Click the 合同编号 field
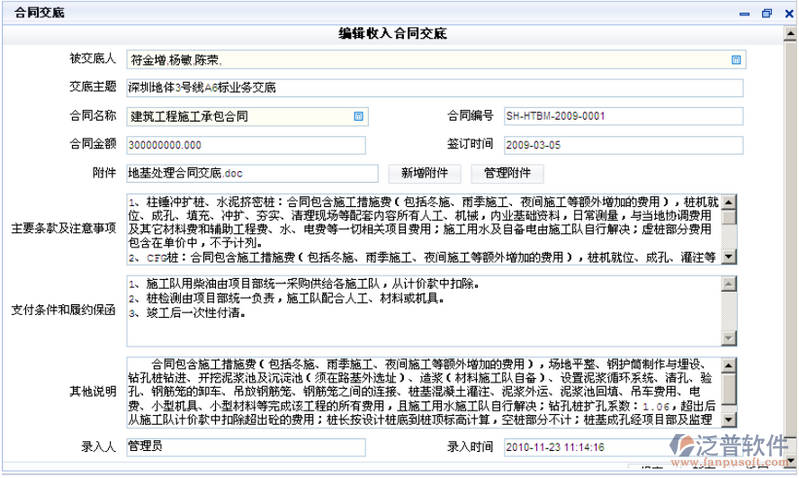The width and height of the screenshot is (799, 478). (x=623, y=116)
